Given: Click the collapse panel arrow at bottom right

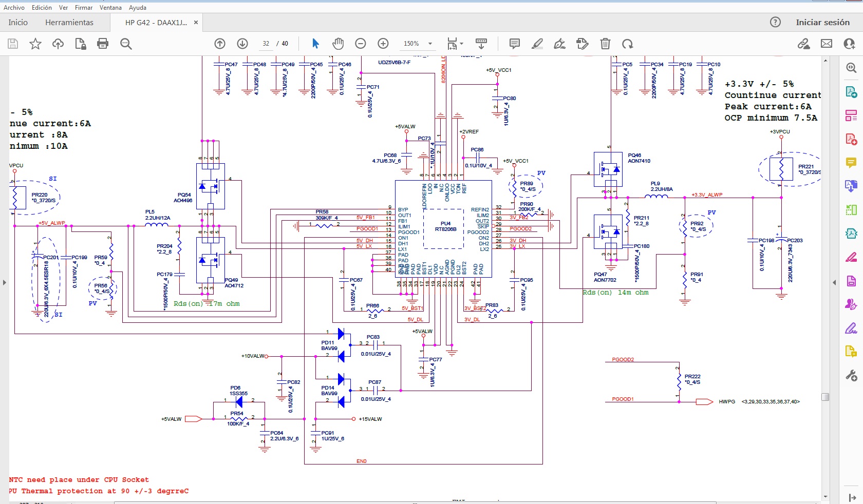Looking at the screenshot, I should (852, 497).
